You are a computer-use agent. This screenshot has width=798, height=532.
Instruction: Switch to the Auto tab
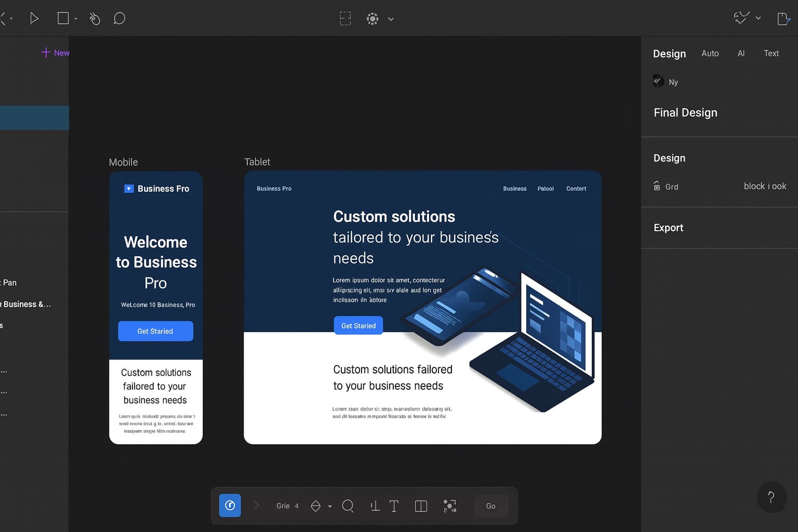click(710, 54)
